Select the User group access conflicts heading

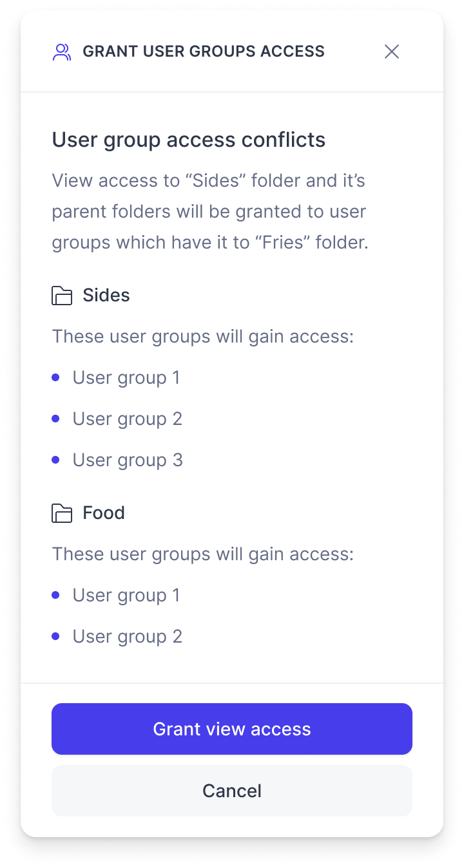pos(188,140)
